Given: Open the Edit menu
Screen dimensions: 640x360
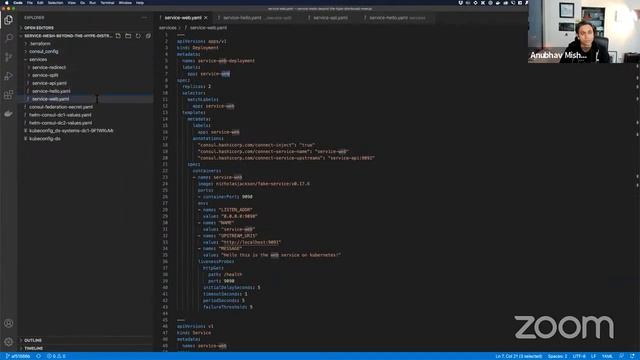Looking at the screenshot, I should click(x=40, y=2).
